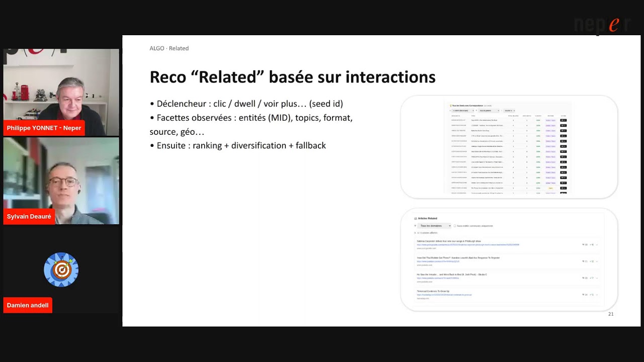Click the Facettes observées bullet line
The height and width of the screenshot is (362, 644).
point(251,125)
